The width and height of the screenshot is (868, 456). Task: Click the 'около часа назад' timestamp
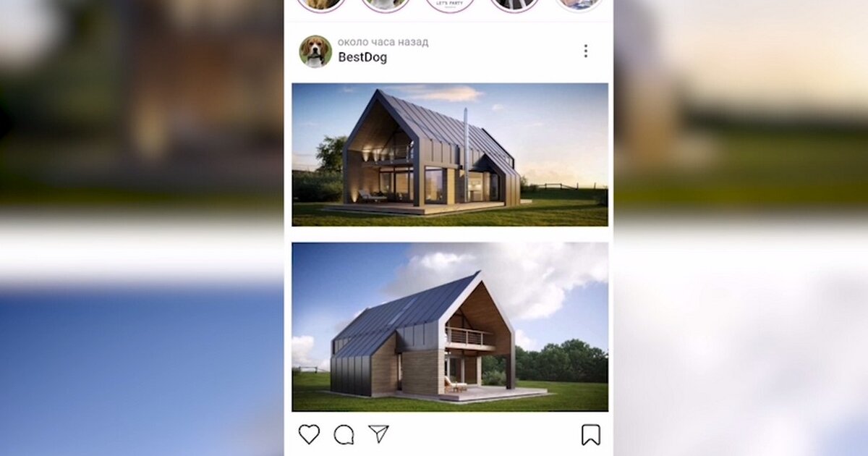click(x=383, y=42)
